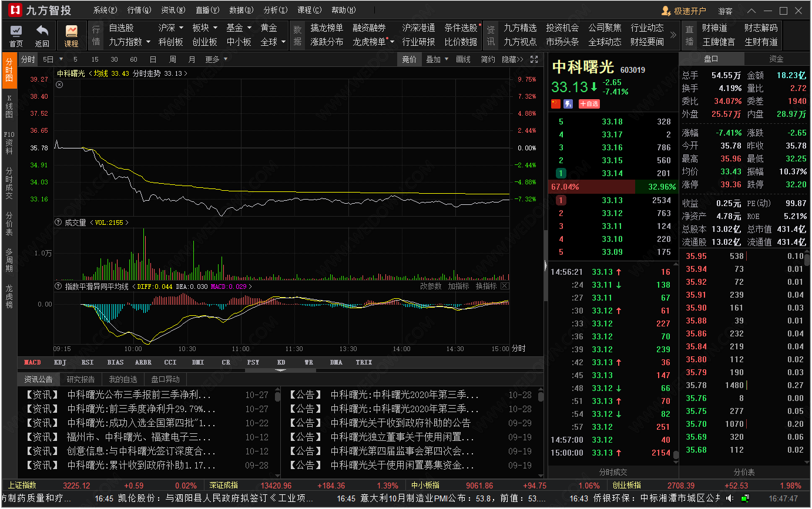
Task: Select the BIAS indicator
Action: tap(116, 362)
